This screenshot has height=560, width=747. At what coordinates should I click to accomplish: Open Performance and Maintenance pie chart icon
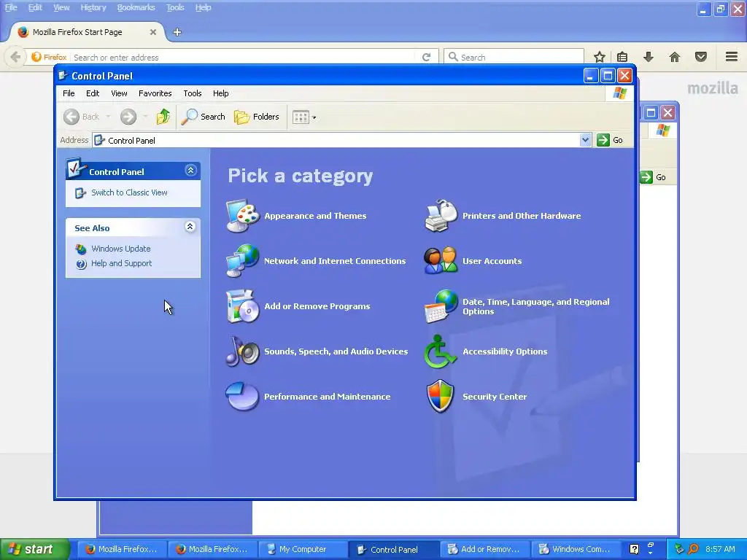coord(242,396)
